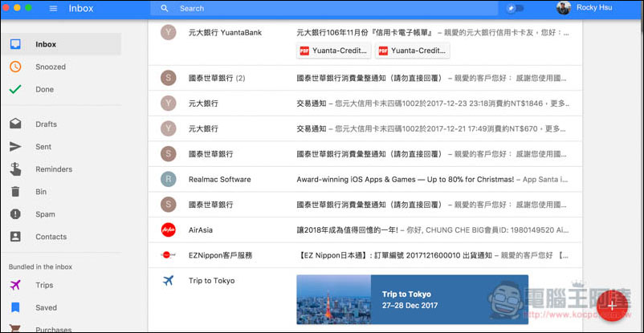Click the Drafts envelope icon
Image resolution: width=644 pixels, height=333 pixels.
15,124
